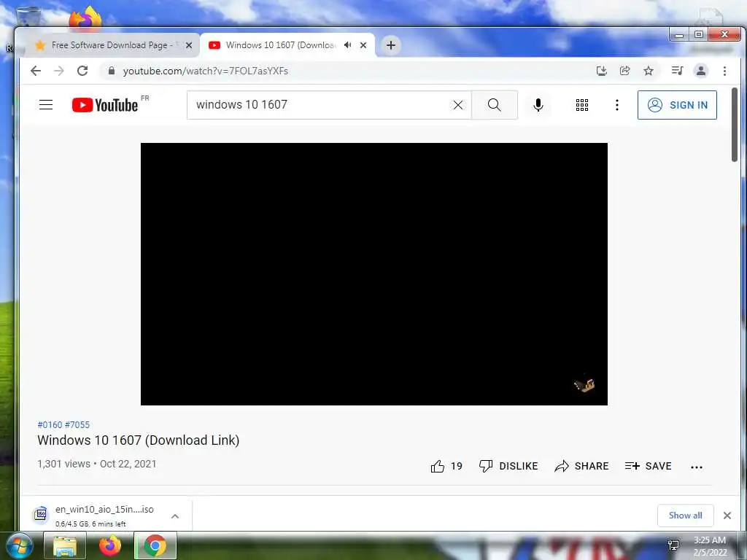Close the Free Software Download Page tab
Screen dimensions: 747x560
pos(189,45)
